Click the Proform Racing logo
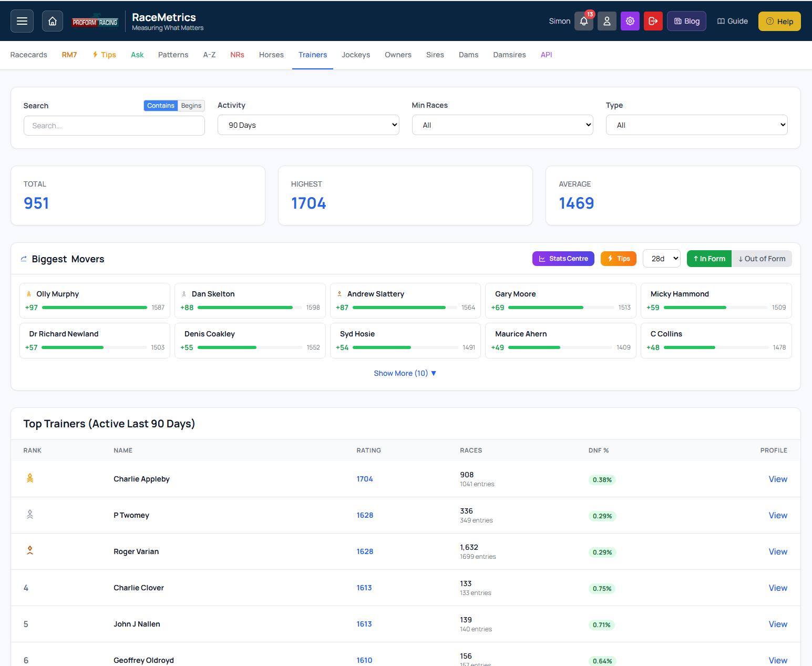This screenshot has width=812, height=666. (x=95, y=22)
